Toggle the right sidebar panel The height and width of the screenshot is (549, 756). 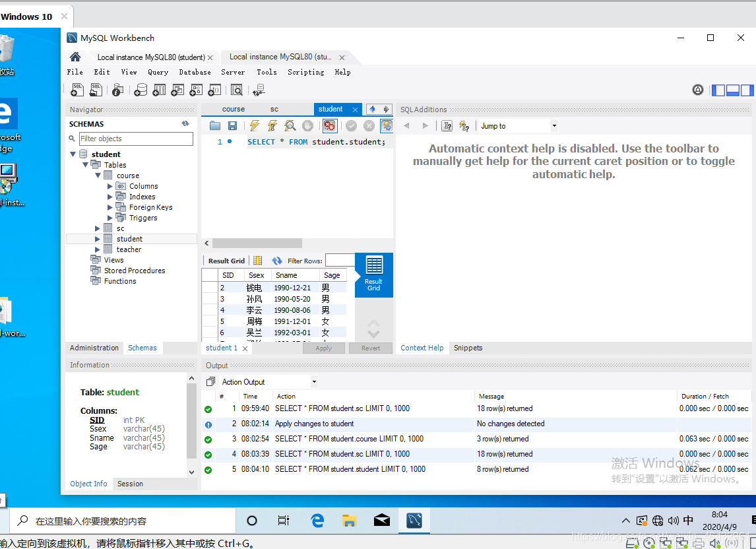click(x=747, y=90)
